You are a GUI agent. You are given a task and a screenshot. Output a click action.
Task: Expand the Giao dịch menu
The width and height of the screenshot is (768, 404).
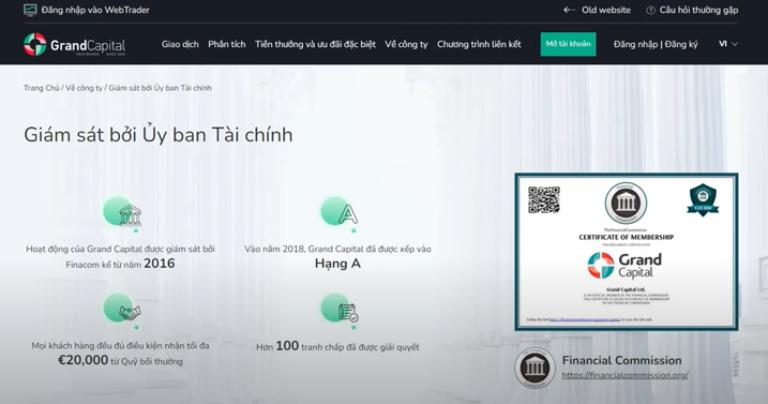coord(180,44)
